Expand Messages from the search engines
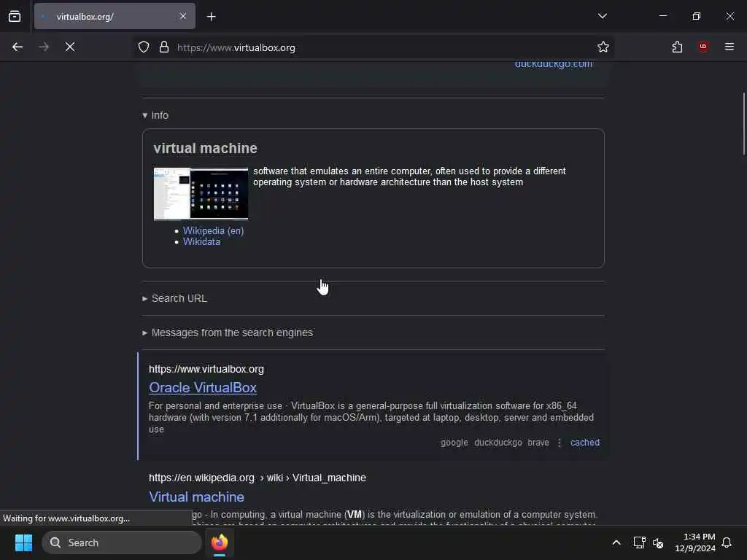This screenshot has height=560, width=747. point(228,332)
